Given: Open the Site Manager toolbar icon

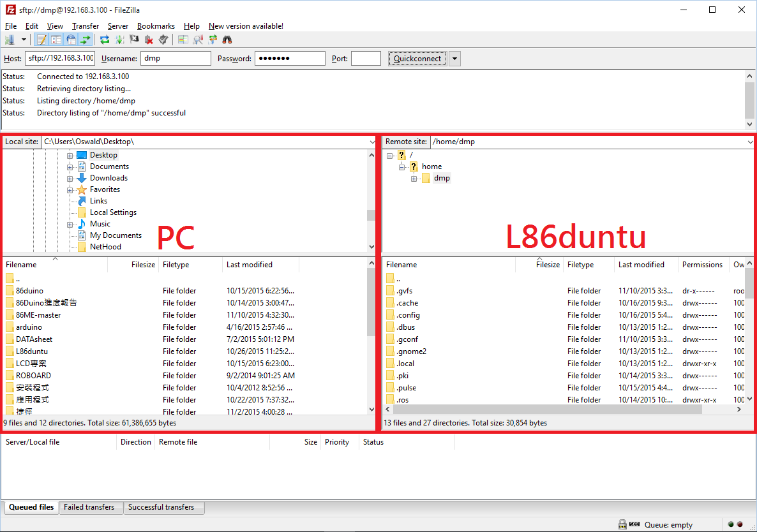Looking at the screenshot, I should [x=10, y=40].
